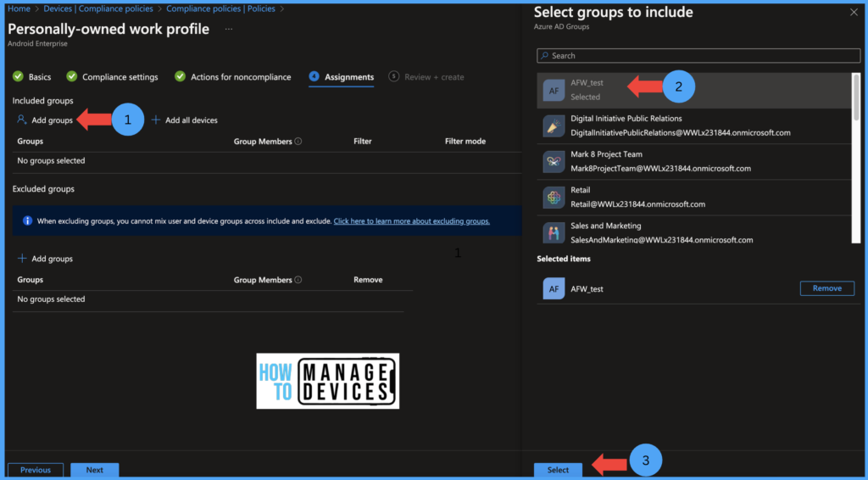
Task: Select Sales and Marketing group
Action: pos(694,231)
